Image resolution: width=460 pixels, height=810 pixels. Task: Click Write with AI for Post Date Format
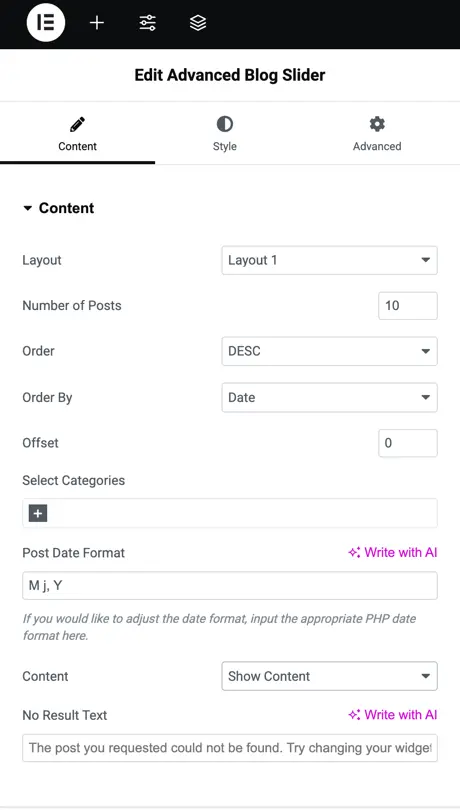(x=393, y=552)
